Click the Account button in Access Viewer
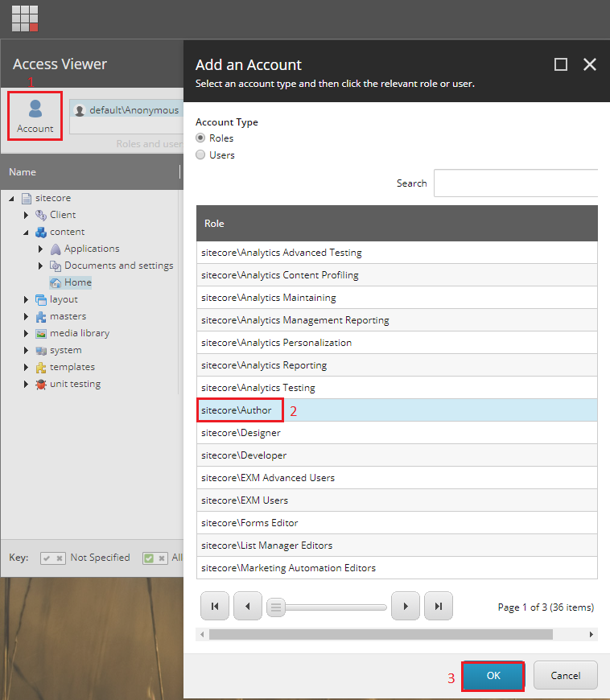610x700 pixels. (x=35, y=116)
